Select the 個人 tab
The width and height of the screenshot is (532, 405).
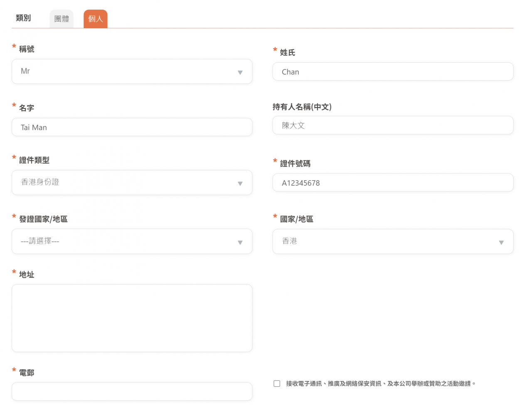[95, 19]
